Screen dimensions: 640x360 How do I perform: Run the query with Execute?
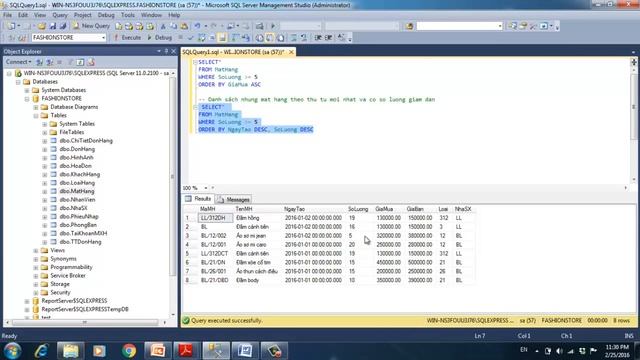[x=127, y=38]
